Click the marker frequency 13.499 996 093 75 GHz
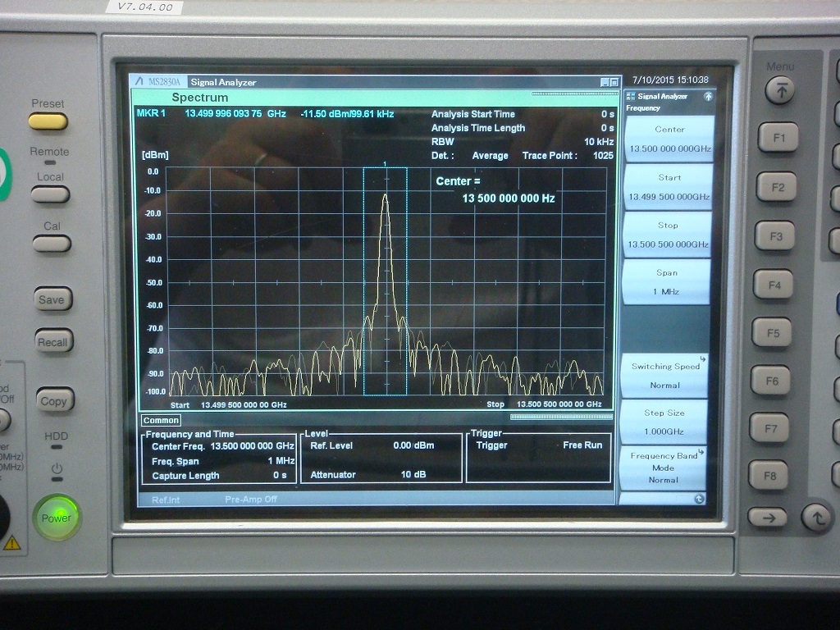Image resolution: width=840 pixels, height=630 pixels. pyautogui.click(x=235, y=113)
